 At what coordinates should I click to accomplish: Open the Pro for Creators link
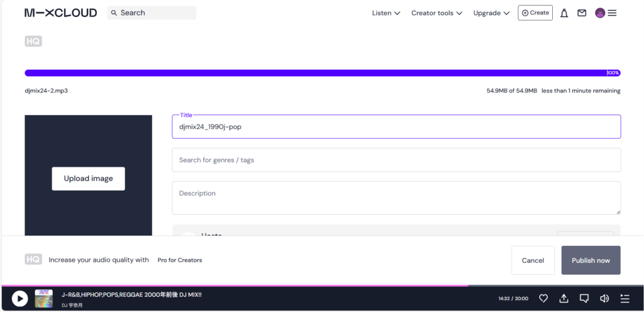[x=180, y=260]
